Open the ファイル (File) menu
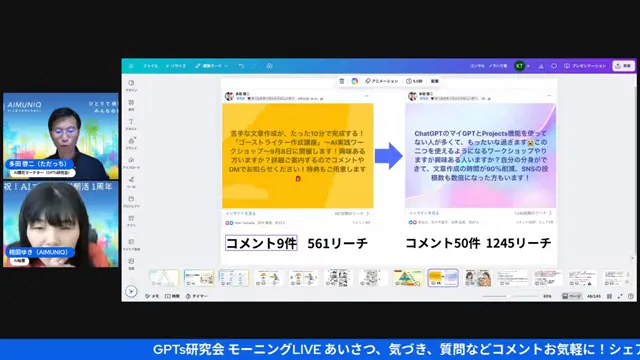The width and height of the screenshot is (640, 360). point(150,66)
